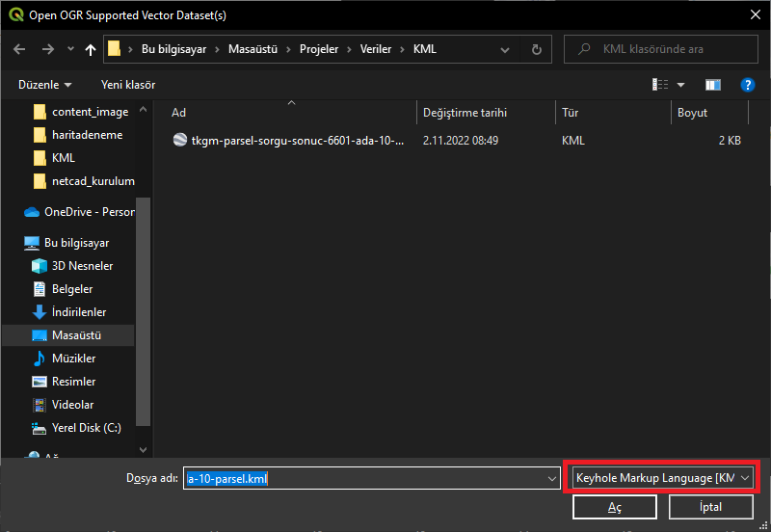The height and width of the screenshot is (532, 771).
Task: Click the Yerel Disk drive icon
Action: pyautogui.click(x=40, y=428)
